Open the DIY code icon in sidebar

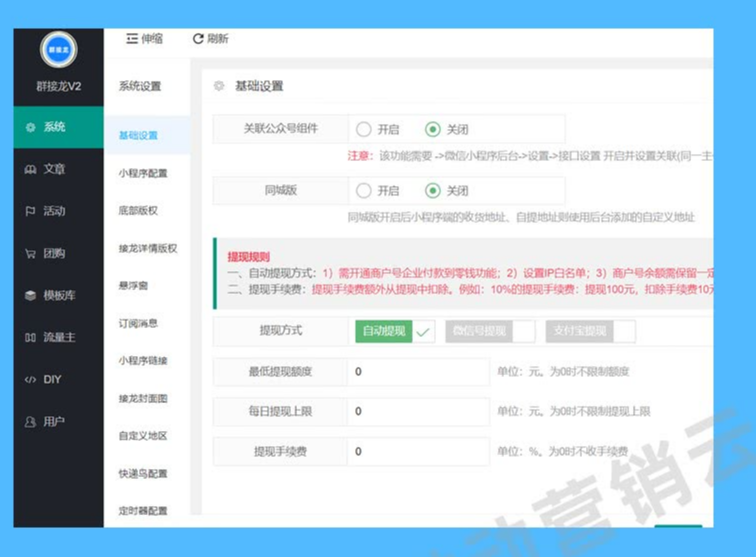pos(31,379)
